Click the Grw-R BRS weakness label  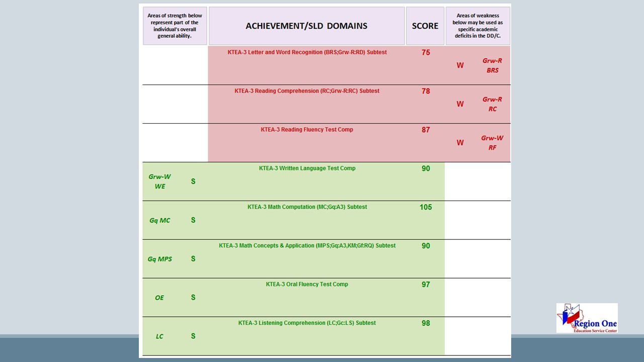[x=492, y=65]
